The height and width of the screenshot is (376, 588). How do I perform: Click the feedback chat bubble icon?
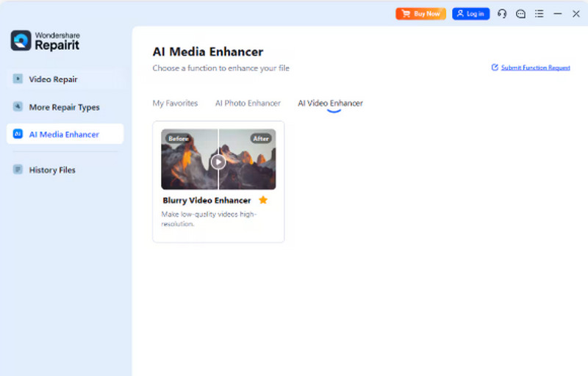[521, 14]
